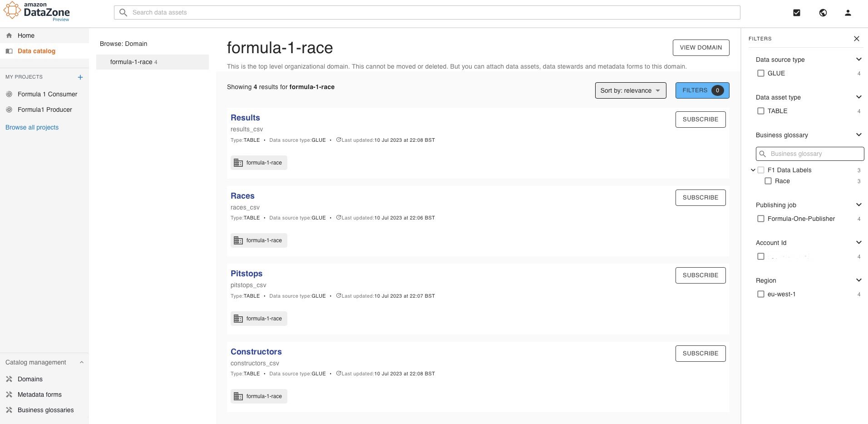Screen dimensions: 868x424
Task: Collapse the Business glossary section
Action: [858, 135]
